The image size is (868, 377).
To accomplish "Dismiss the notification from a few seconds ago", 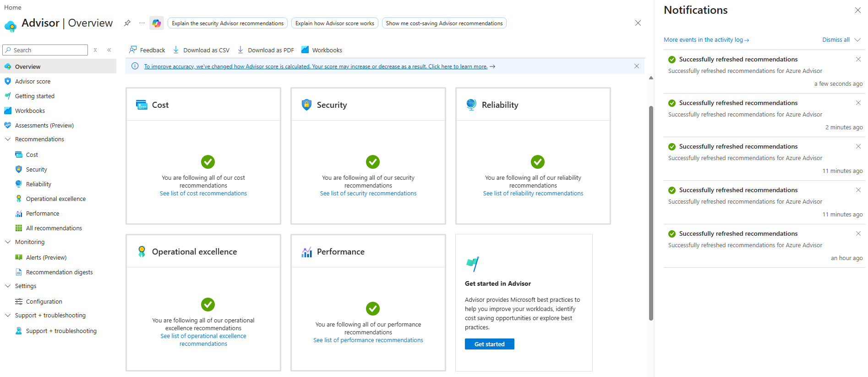I will 858,59.
